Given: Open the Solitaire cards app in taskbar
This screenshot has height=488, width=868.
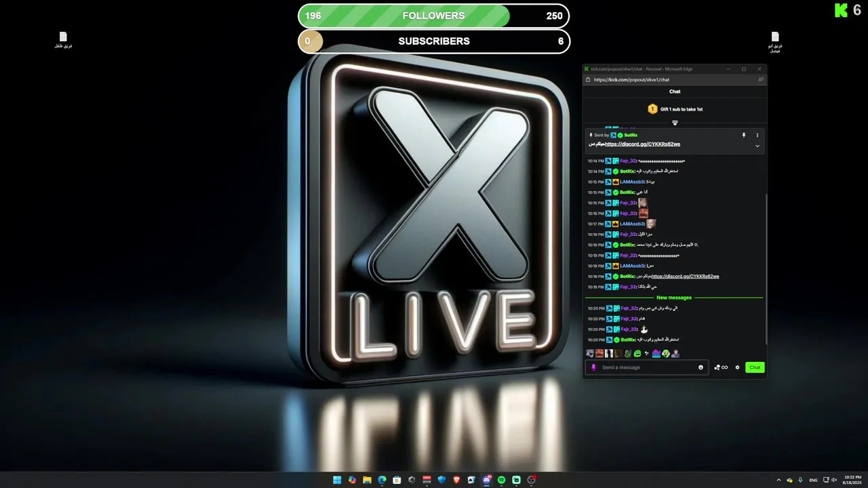Looking at the screenshot, I should [471, 480].
